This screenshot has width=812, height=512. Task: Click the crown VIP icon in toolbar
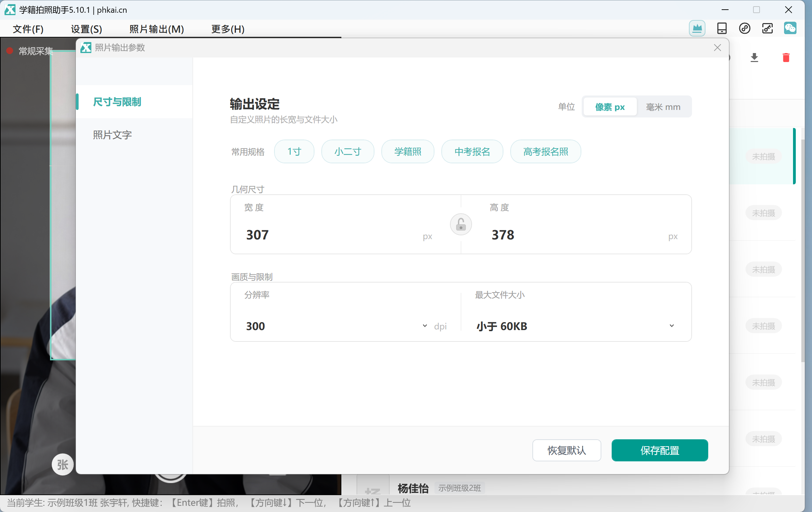point(697,28)
